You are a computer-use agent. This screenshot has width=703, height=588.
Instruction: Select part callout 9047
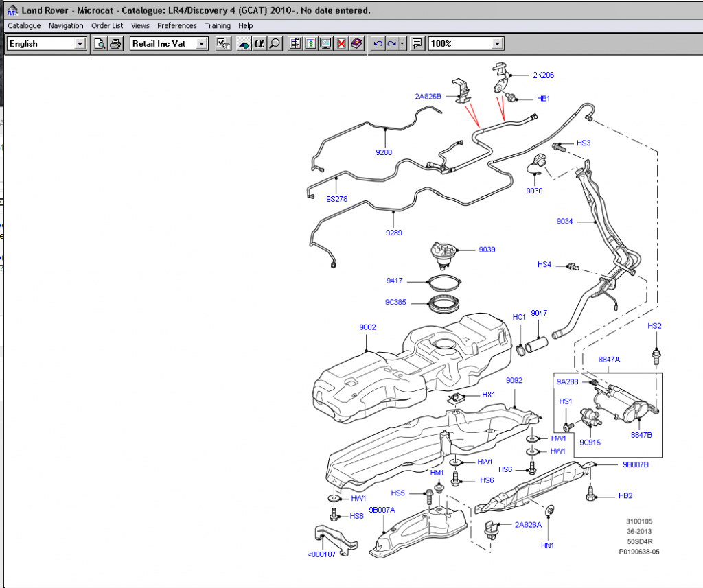pos(539,313)
